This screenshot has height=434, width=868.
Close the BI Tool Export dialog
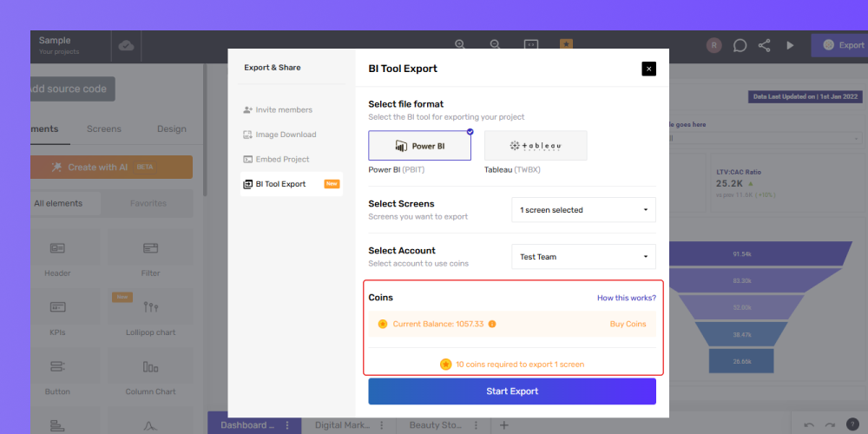pyautogui.click(x=648, y=69)
